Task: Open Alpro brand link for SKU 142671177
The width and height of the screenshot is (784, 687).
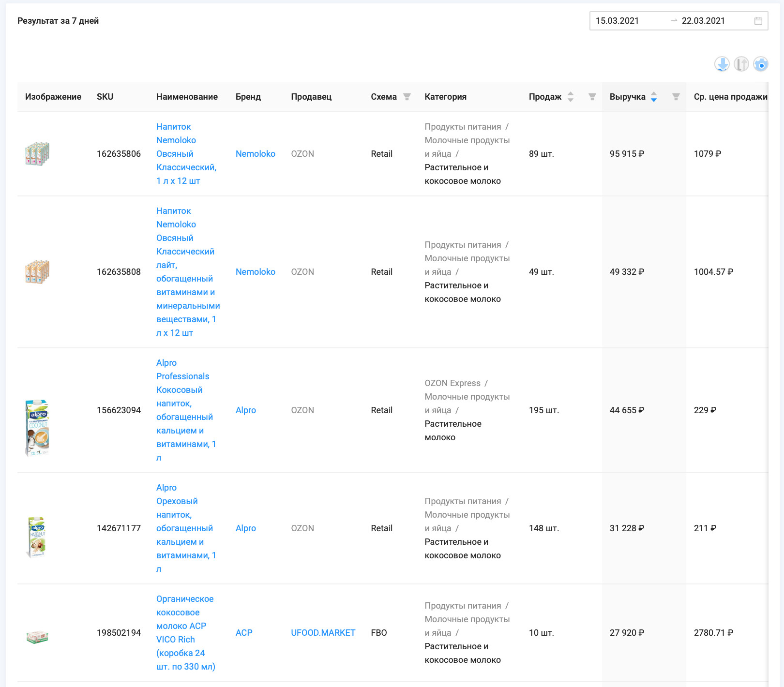Action: point(246,528)
